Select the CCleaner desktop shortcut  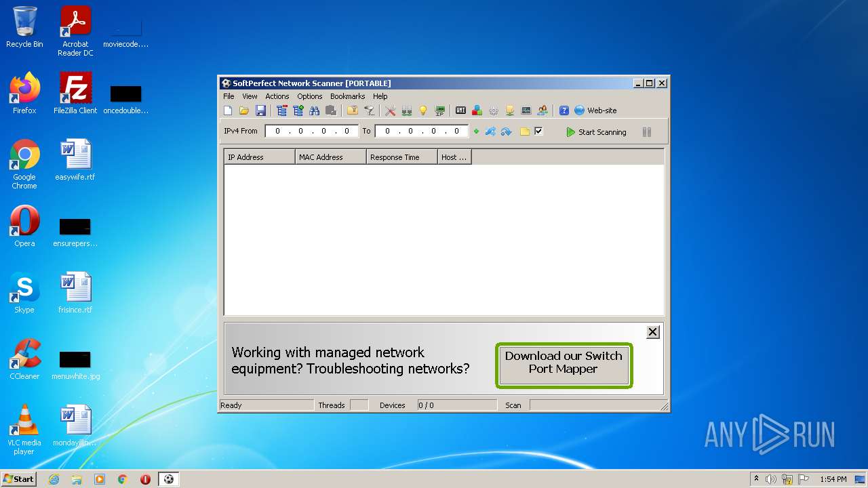tap(24, 359)
